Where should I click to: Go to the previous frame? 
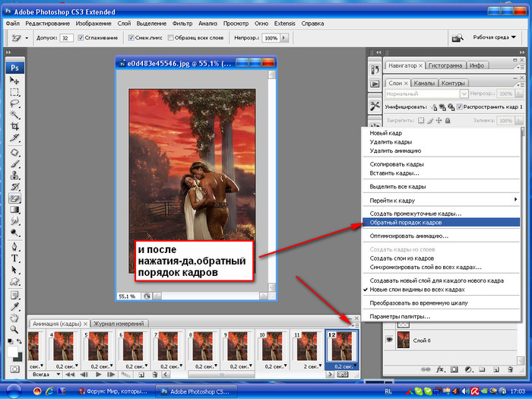tap(84, 375)
